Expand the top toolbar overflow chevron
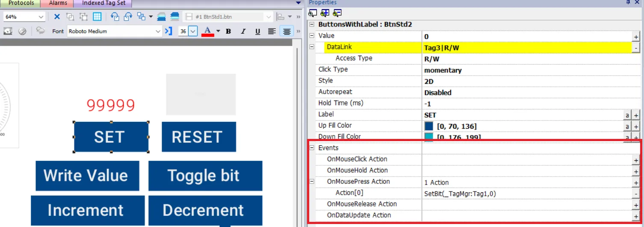644x227 pixels. tap(298, 17)
